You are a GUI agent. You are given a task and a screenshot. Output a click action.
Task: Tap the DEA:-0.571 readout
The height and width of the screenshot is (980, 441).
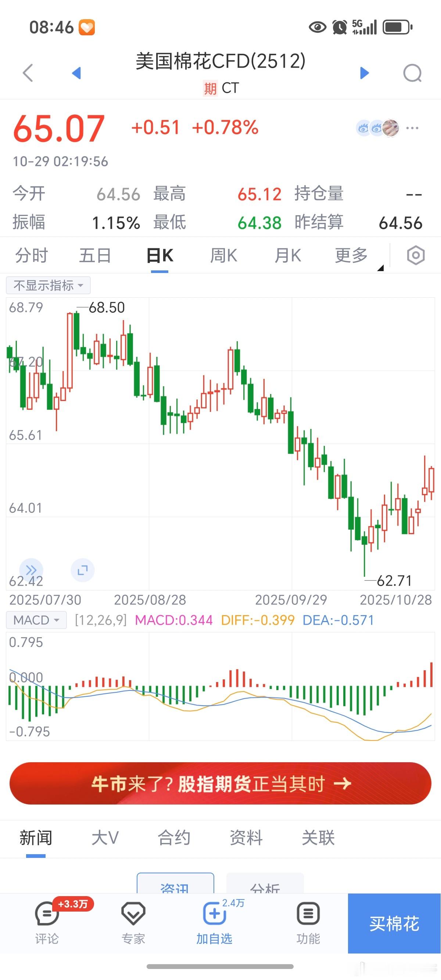(338, 620)
